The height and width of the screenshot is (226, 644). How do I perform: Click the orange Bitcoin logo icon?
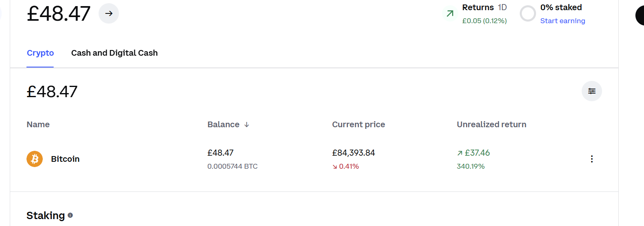coord(35,159)
